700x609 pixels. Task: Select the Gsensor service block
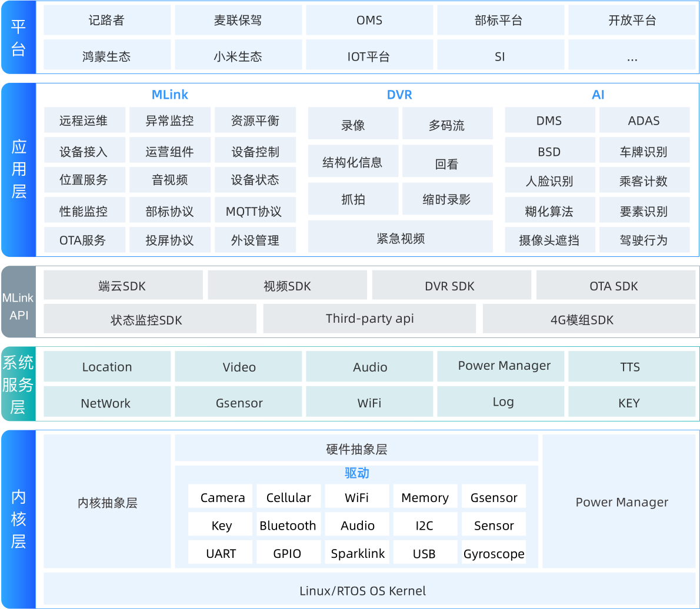238,403
